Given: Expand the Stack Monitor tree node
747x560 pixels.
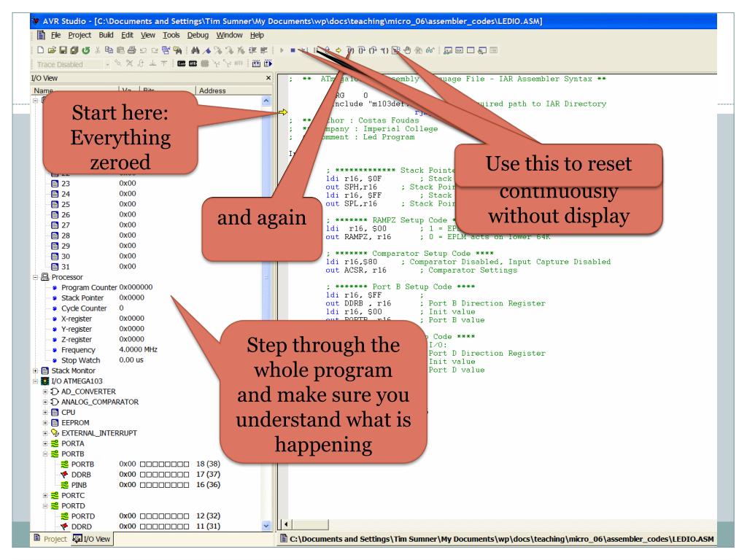Looking at the screenshot, I should coord(35,370).
